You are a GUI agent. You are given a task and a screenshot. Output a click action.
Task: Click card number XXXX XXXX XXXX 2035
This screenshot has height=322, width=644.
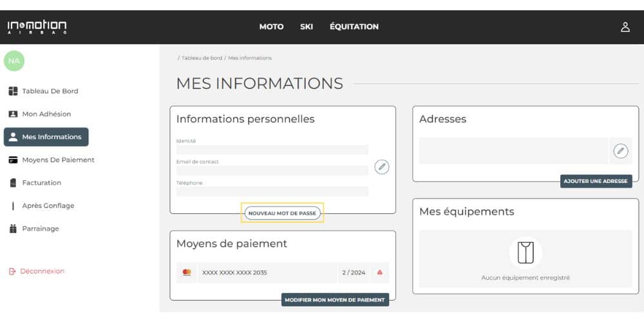pos(234,272)
